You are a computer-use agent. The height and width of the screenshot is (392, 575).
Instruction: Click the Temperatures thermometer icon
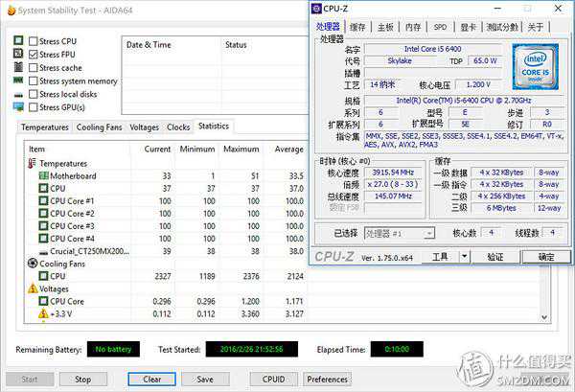(32, 163)
